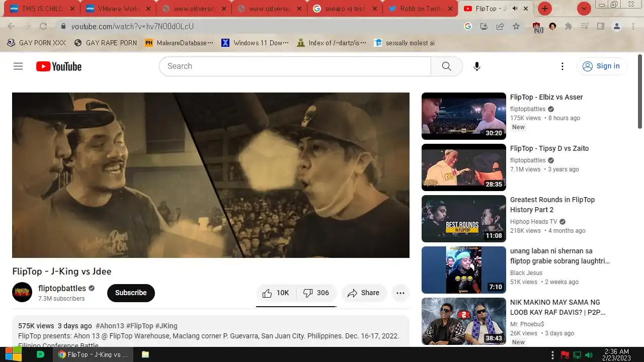
Task: Open a new browser tab
Action: (545, 9)
